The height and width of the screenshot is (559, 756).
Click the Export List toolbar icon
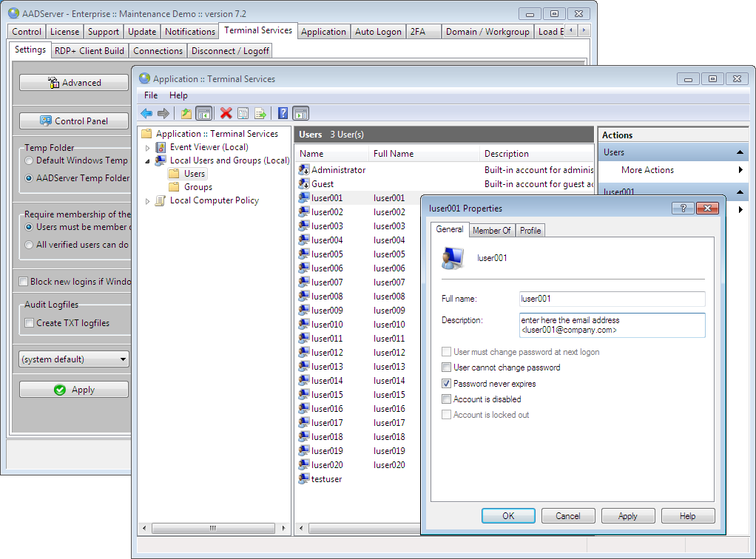[260, 113]
